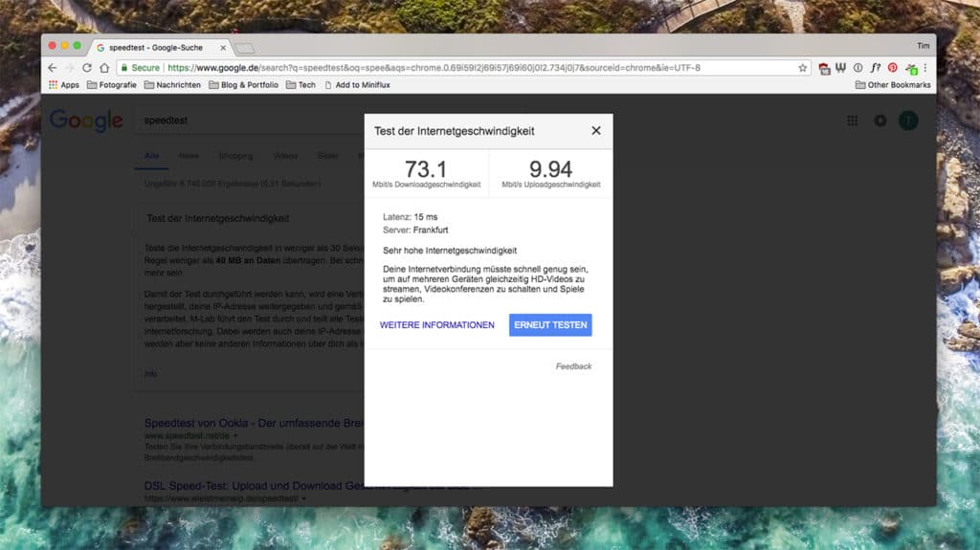Select the Shopping search tab
Viewport: 980px width, 550px height.
click(x=235, y=156)
